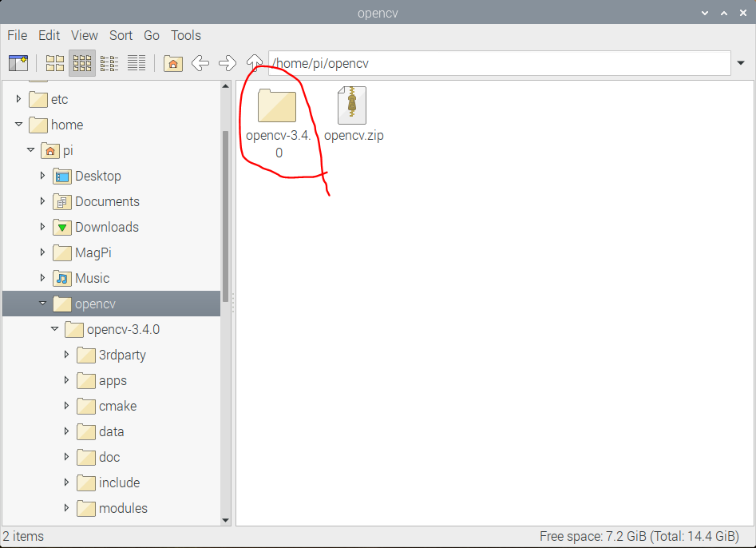Switch to icon view mode

click(x=55, y=63)
